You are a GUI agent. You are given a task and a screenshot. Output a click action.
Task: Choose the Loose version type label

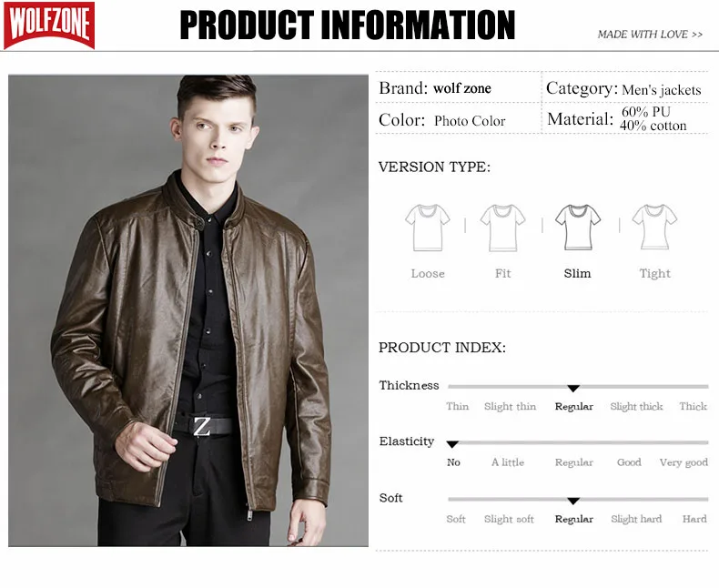(428, 273)
